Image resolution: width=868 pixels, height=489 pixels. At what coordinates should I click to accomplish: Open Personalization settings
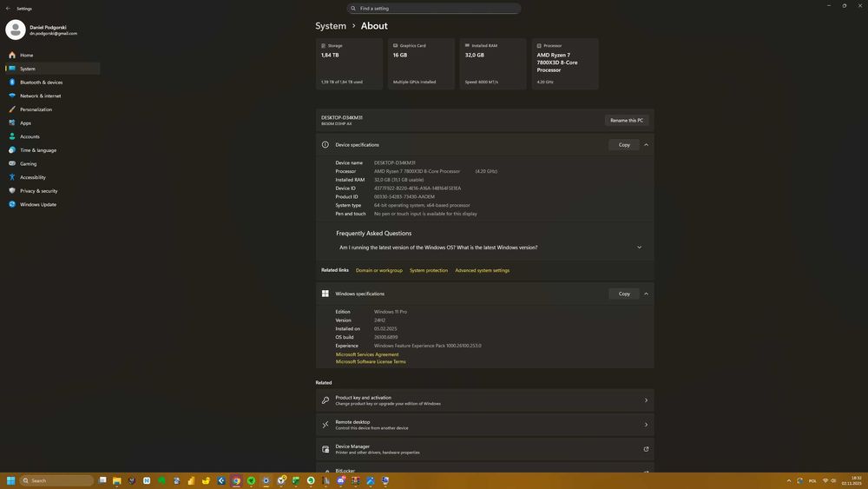pos(36,109)
